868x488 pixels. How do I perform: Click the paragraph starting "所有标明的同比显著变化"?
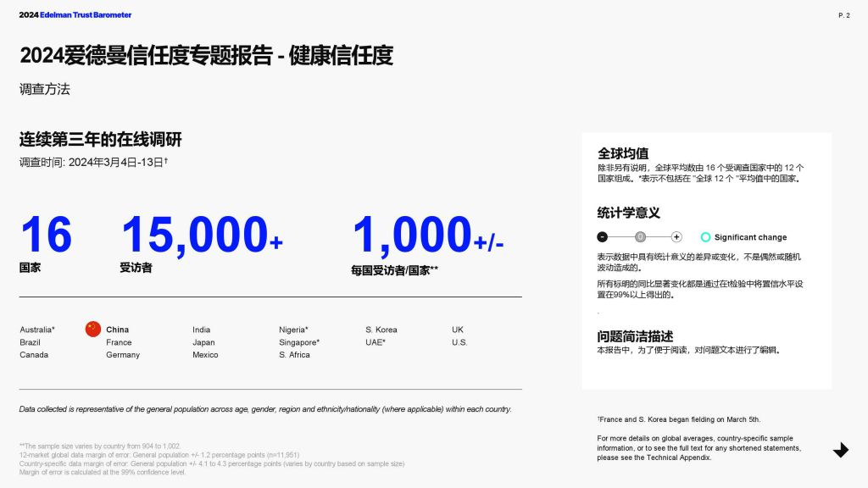pos(699,290)
